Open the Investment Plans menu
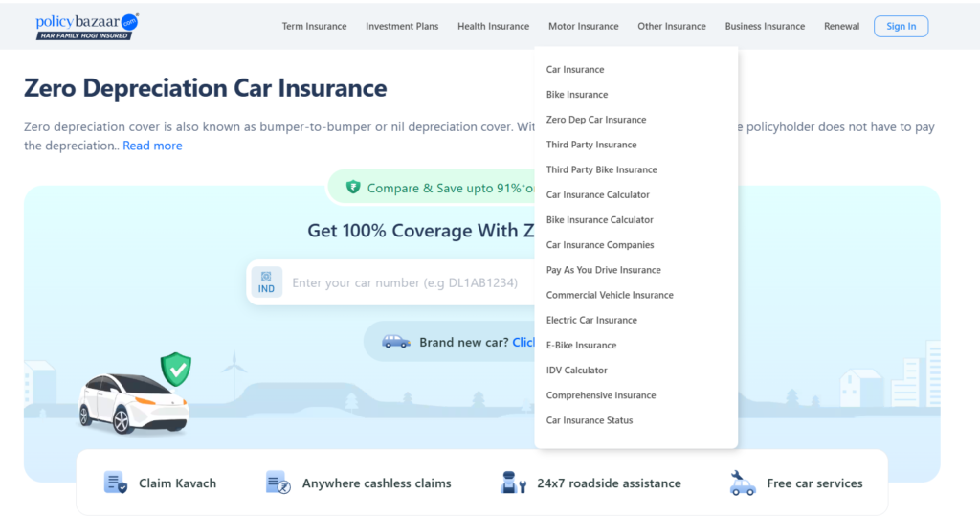This screenshot has height=517, width=980. [x=402, y=26]
